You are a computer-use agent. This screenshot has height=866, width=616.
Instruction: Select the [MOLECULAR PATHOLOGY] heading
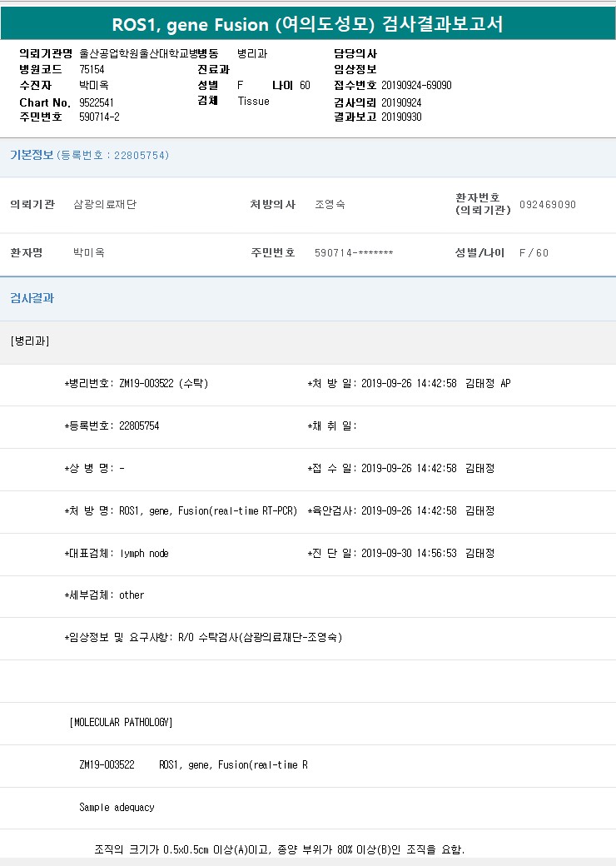[121, 723]
